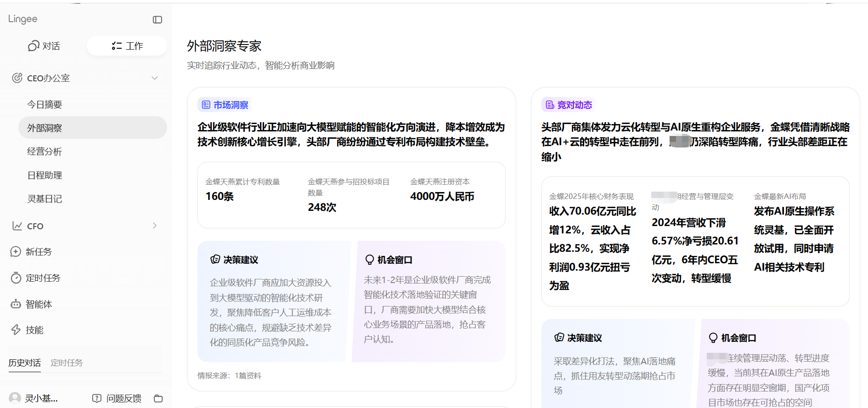Screen dimensions: 868x408
Task: Click the 决策建议 icon in market card
Action: click(x=215, y=260)
